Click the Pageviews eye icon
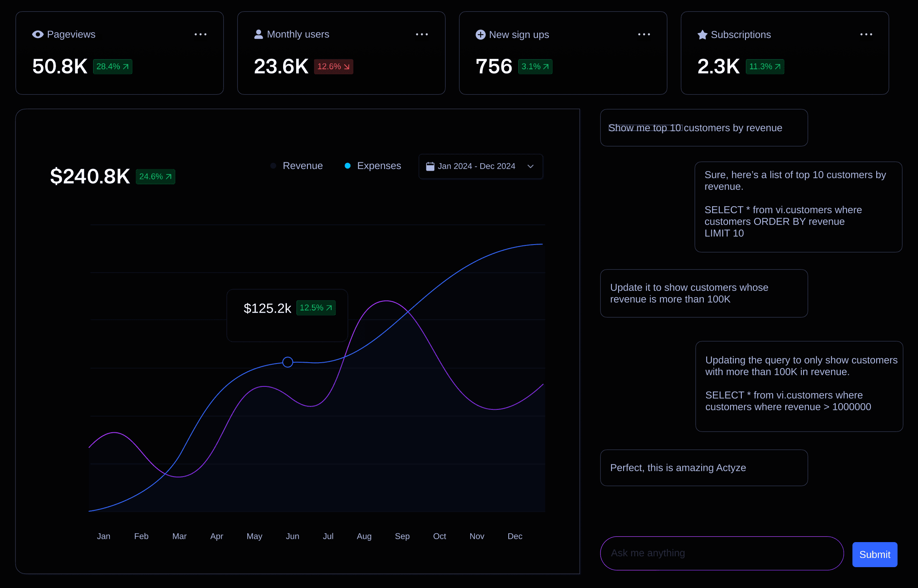Viewport: 918px width, 588px height. coord(38,35)
